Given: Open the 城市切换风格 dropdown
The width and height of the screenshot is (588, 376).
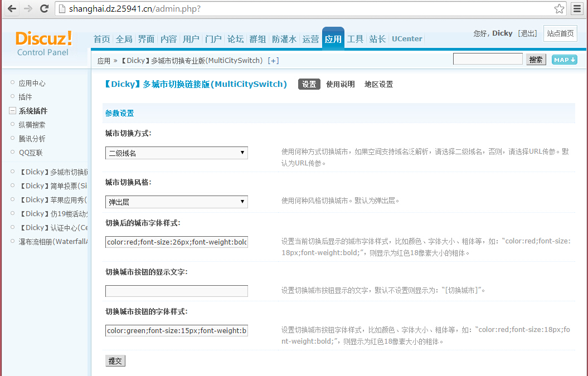Looking at the screenshot, I should [x=177, y=202].
